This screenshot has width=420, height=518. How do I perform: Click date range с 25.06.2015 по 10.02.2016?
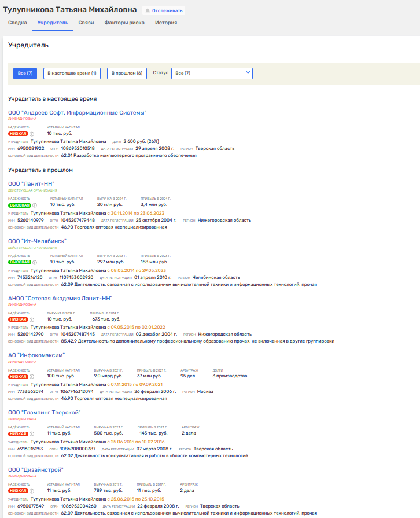pyautogui.click(x=136, y=442)
